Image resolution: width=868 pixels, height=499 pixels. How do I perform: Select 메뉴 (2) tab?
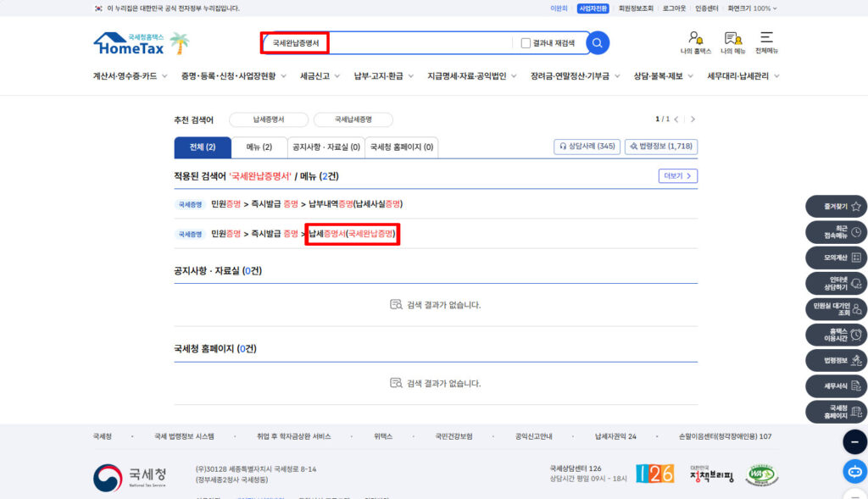point(259,147)
